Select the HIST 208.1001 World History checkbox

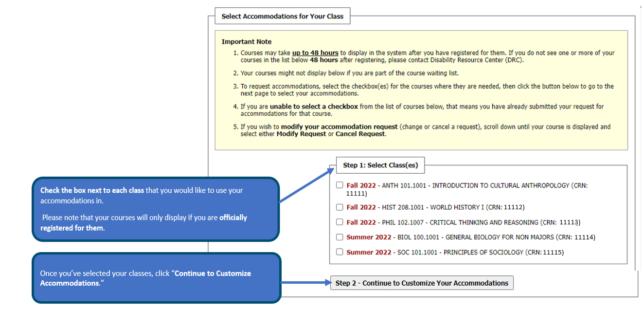coord(340,207)
